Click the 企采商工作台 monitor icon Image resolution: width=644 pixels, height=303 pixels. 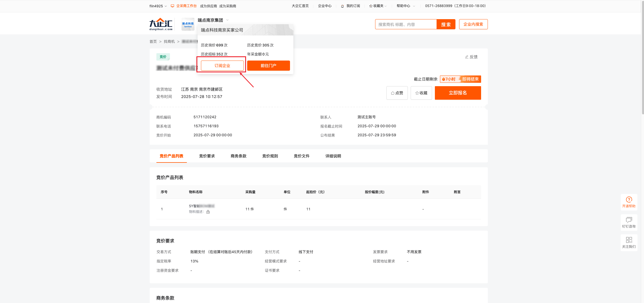[172, 6]
